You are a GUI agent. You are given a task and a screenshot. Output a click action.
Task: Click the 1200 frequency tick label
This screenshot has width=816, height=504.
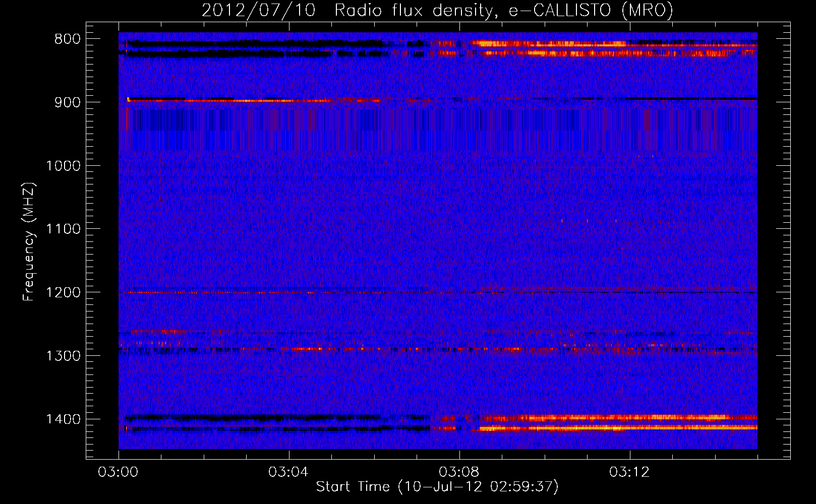pos(63,293)
